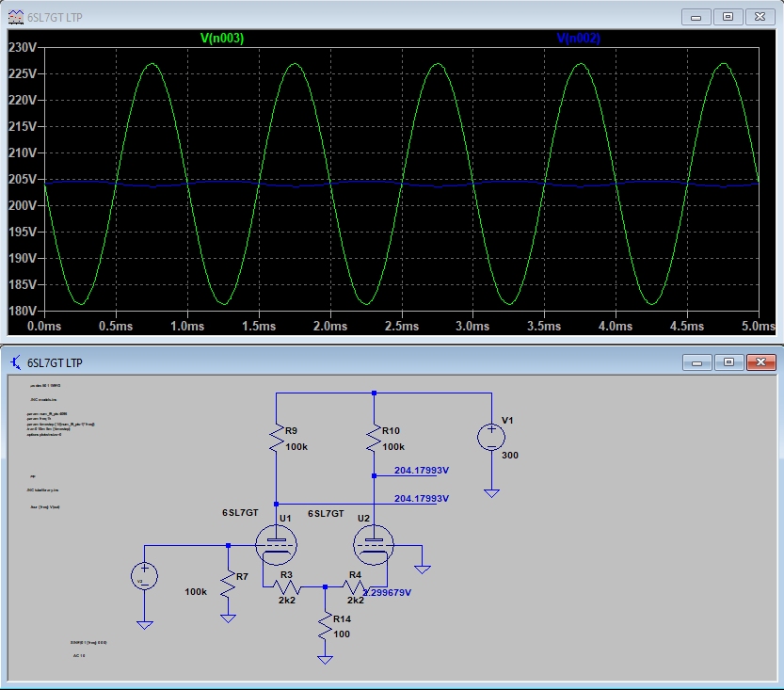The height and width of the screenshot is (690, 784).
Task: Click the 6SL7GT label beside U2
Action: (326, 514)
